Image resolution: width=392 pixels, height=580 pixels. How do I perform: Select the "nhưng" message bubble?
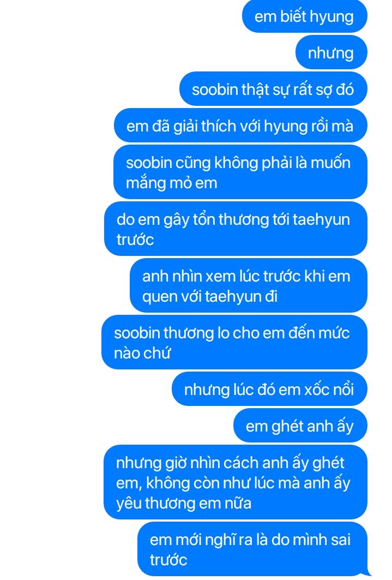pos(331,52)
